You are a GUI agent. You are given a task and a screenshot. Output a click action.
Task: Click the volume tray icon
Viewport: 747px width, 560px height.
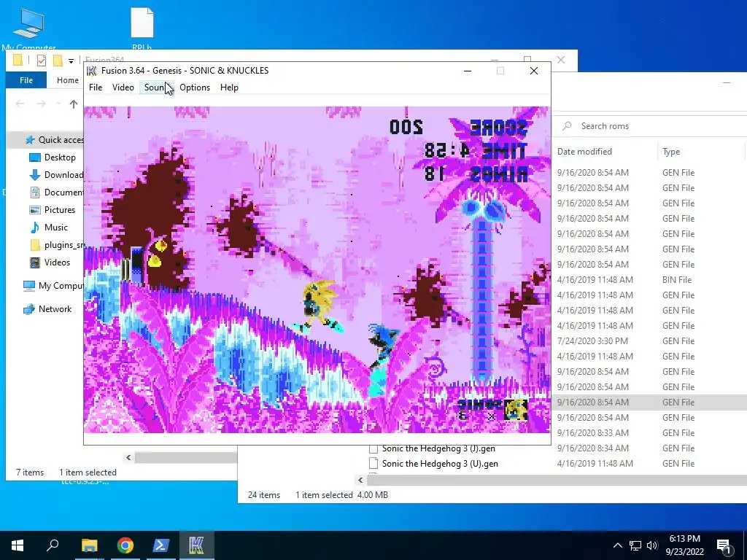(652, 545)
